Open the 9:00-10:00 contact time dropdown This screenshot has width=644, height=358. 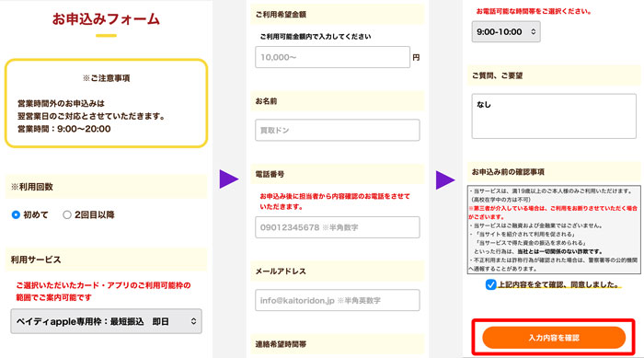coord(506,31)
